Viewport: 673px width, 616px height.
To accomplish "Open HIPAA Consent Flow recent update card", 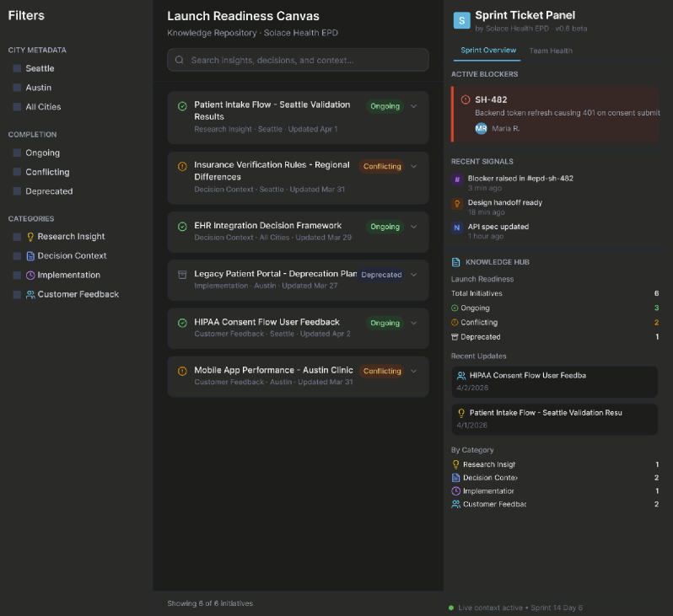I will (555, 382).
